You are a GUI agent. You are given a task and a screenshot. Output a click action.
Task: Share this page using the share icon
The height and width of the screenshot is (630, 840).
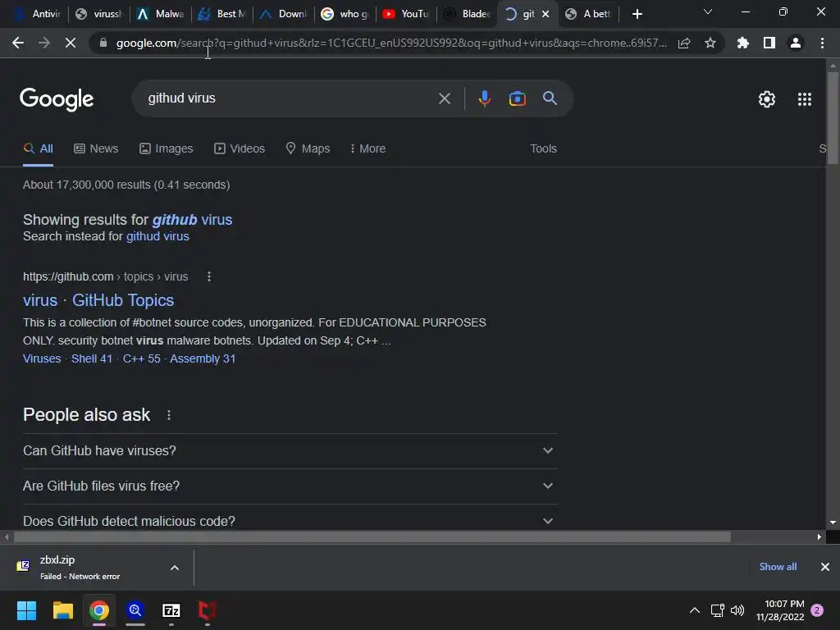coord(684,43)
